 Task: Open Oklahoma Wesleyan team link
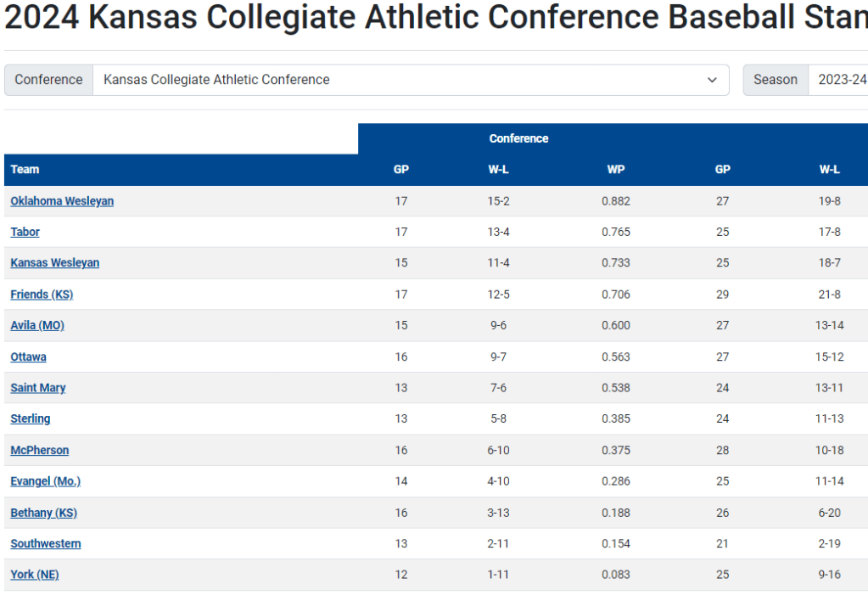click(x=62, y=201)
